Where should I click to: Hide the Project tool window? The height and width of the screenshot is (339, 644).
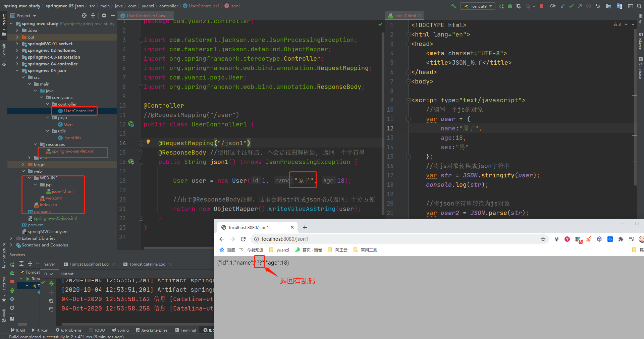(x=113, y=15)
